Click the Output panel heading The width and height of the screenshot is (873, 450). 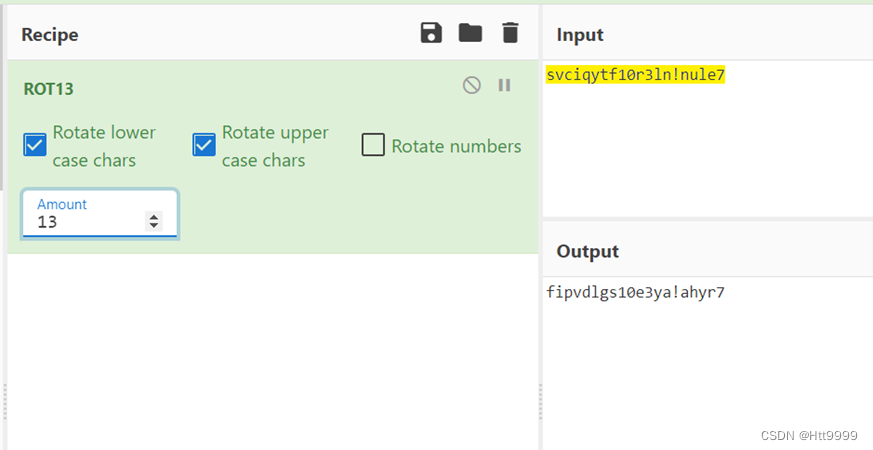587,251
